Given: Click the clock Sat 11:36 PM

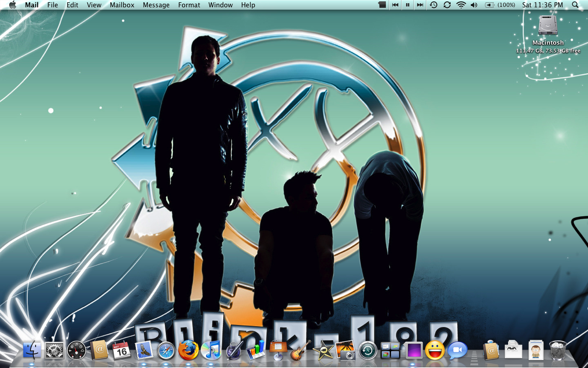Looking at the screenshot, I should [x=543, y=5].
